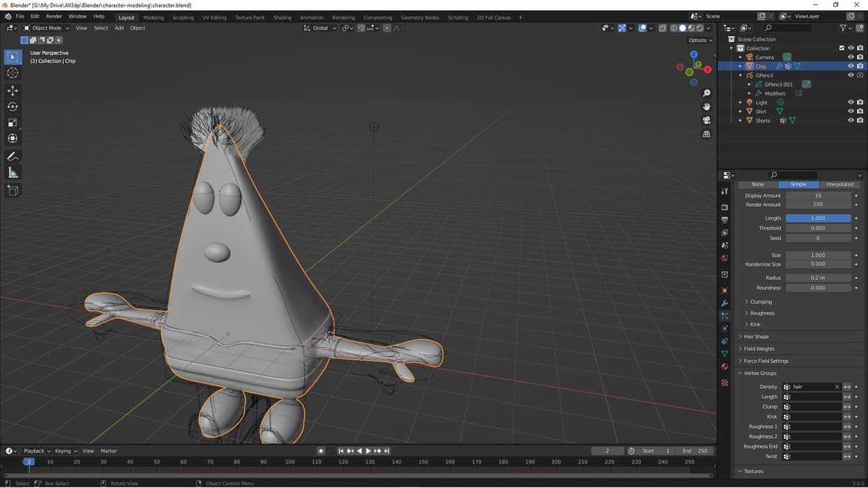Open the File menu
The image size is (868, 488).
[20, 16]
